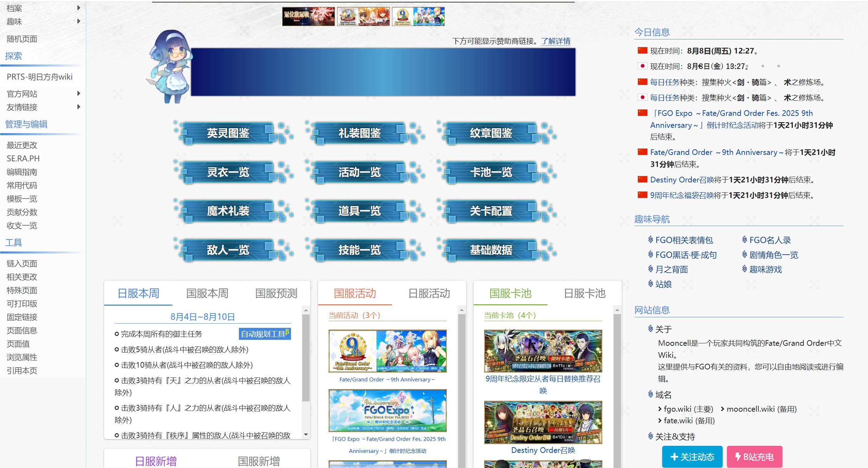Open 最近更改 in the sidebar
This screenshot has width=868, height=468.
click(x=22, y=145)
